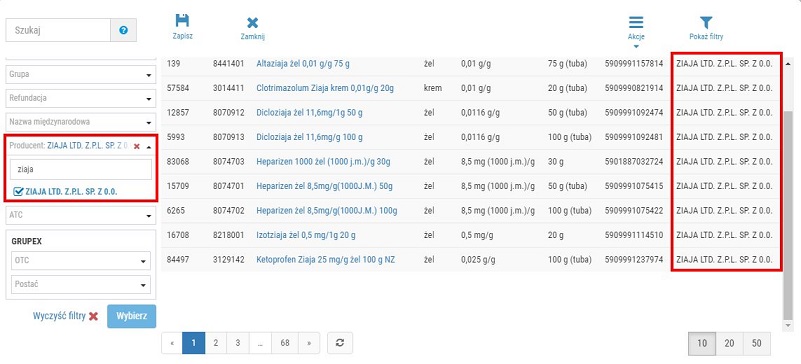Click red X next to Wyczyść filtry
This screenshot has width=801, height=364.
tap(93, 316)
